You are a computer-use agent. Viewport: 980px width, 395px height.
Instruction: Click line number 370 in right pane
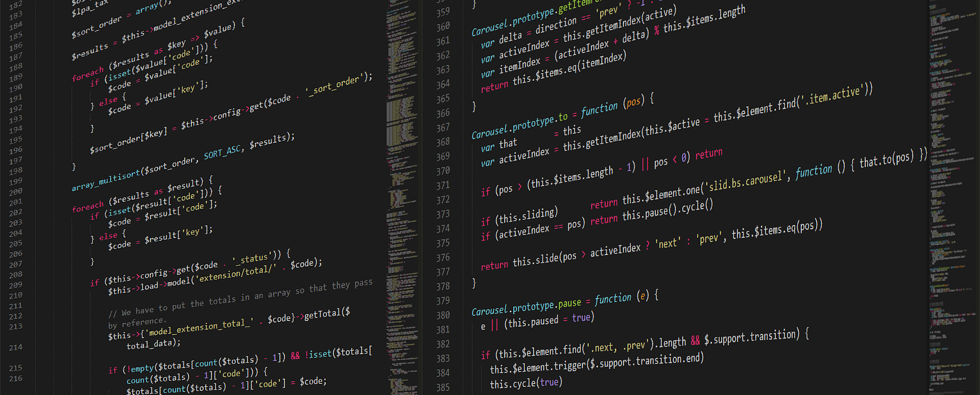click(x=443, y=171)
